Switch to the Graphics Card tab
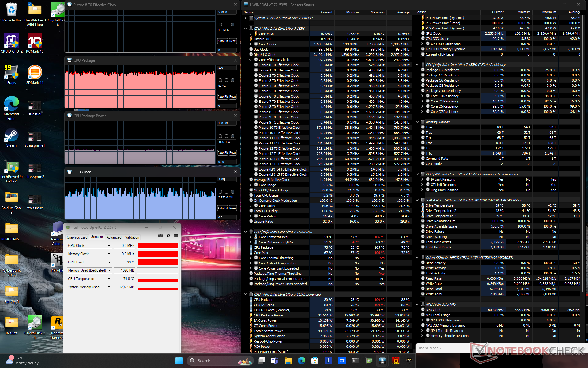 [x=77, y=237]
